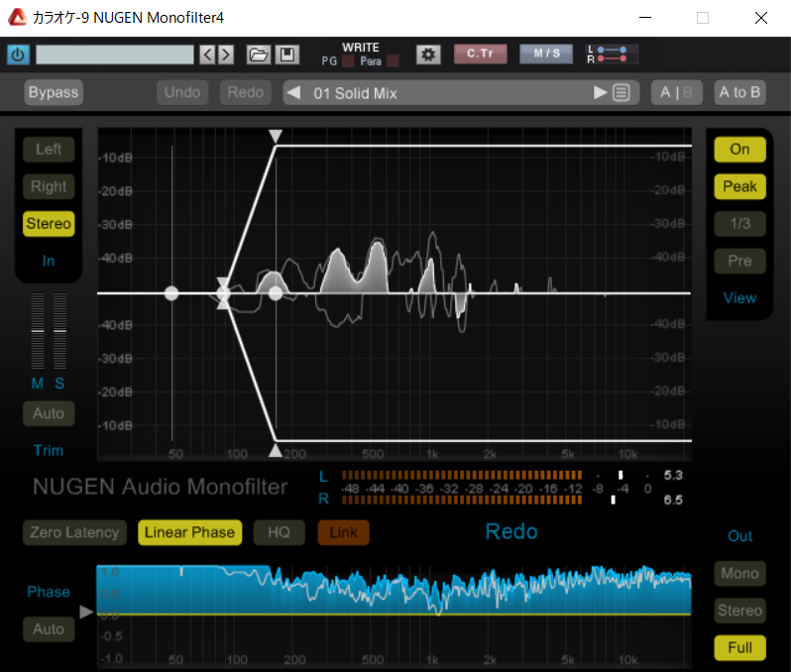The height and width of the screenshot is (672, 791).
Task: Click the save preset floppy icon
Action: [x=286, y=55]
